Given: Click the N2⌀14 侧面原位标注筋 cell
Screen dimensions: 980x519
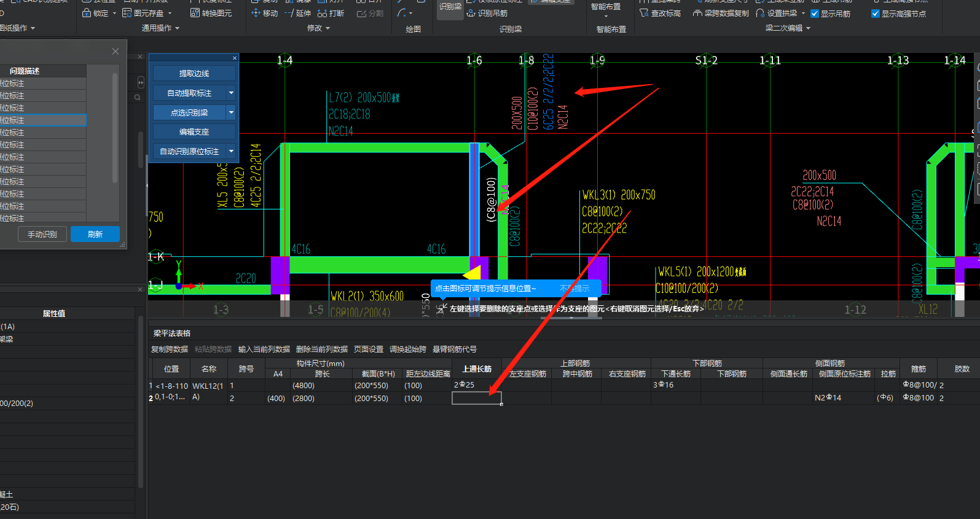Looking at the screenshot, I should (844, 398).
